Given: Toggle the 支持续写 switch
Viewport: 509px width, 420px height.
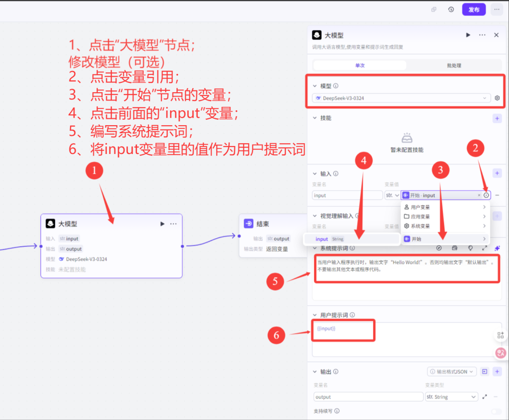Looking at the screenshot, I should (496, 412).
